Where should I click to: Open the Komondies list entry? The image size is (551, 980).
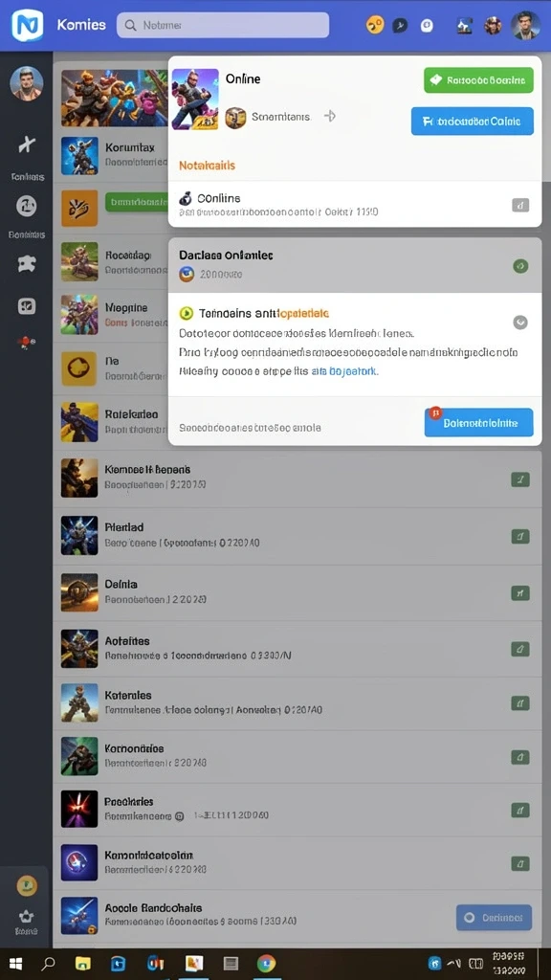[297, 756]
